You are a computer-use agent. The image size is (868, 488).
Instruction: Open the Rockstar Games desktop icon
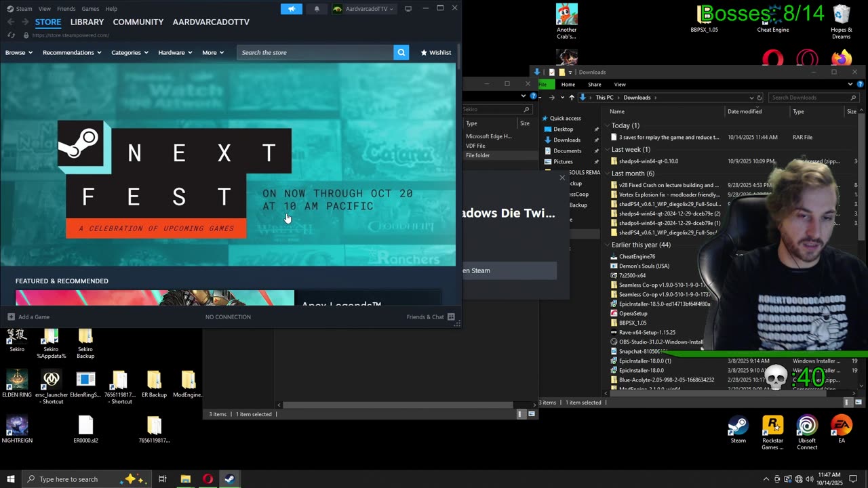(x=772, y=433)
